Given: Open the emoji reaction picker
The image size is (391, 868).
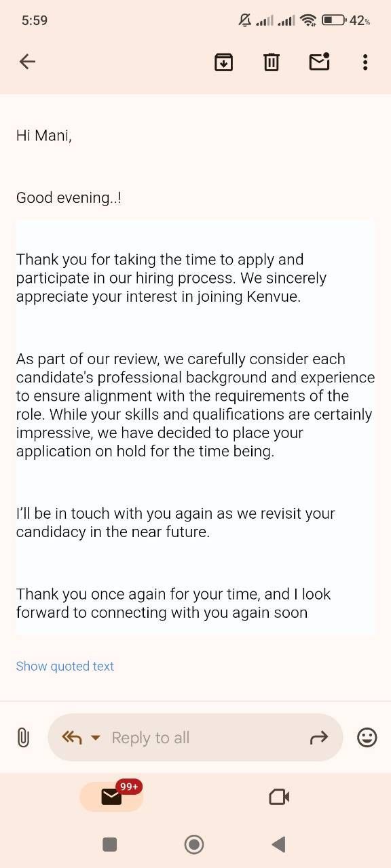Looking at the screenshot, I should (x=367, y=737).
